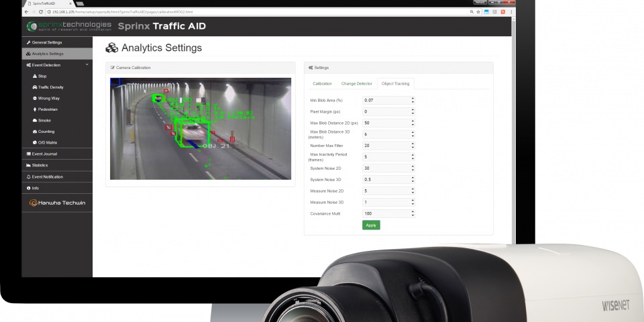Click the green Apply button
This screenshot has width=644, height=322.
[x=371, y=225]
